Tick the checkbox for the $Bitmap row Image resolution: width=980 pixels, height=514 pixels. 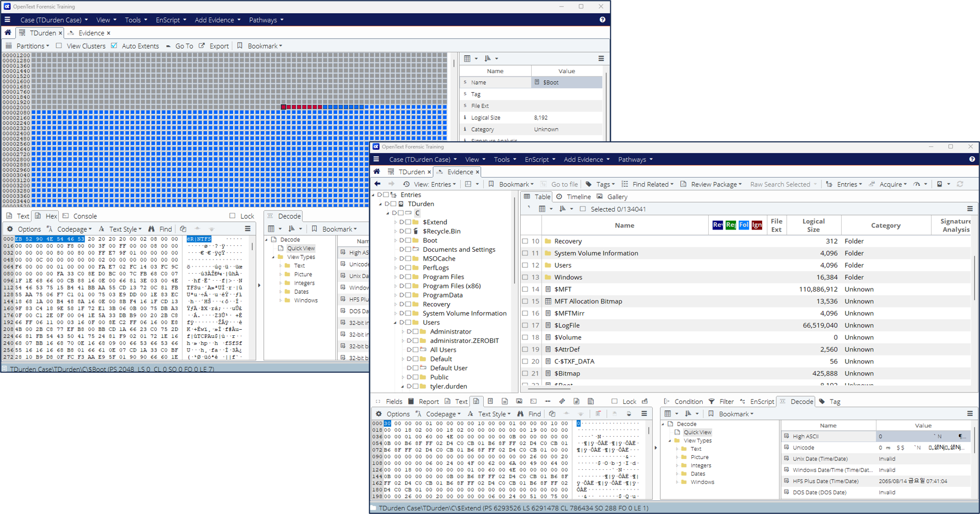coord(525,373)
